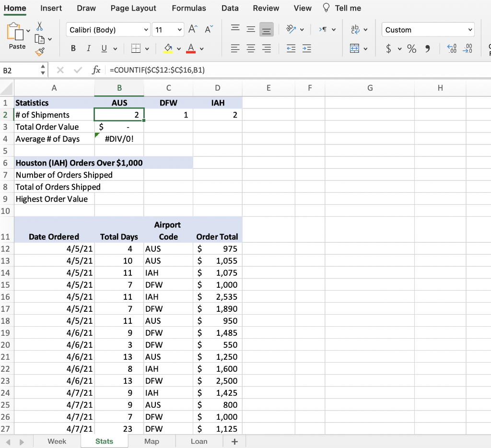Open the Insert ribbon tab
This screenshot has height=448, width=491.
pos(51,8)
